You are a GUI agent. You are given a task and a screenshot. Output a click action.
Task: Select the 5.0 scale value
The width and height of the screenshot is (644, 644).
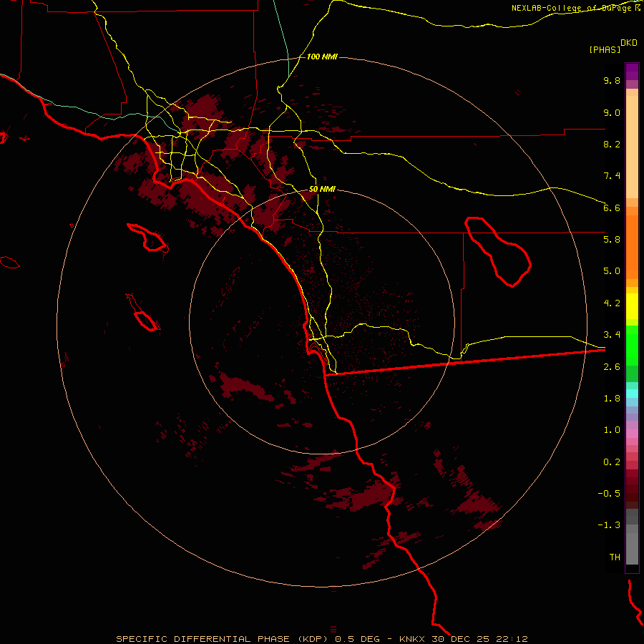[612, 271]
